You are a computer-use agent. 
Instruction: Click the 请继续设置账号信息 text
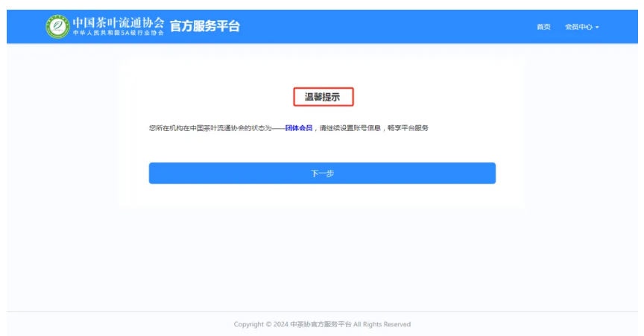[x=347, y=128]
